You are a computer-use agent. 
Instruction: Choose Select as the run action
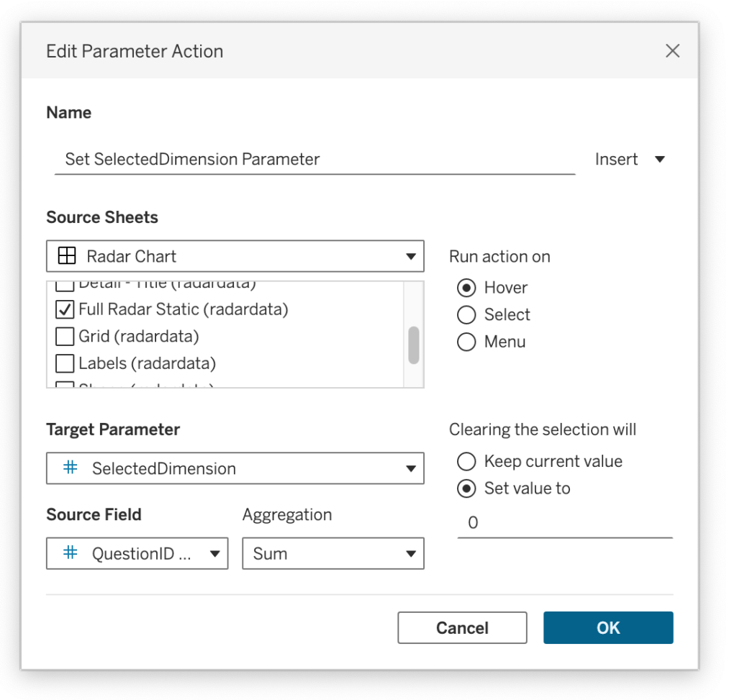466,315
